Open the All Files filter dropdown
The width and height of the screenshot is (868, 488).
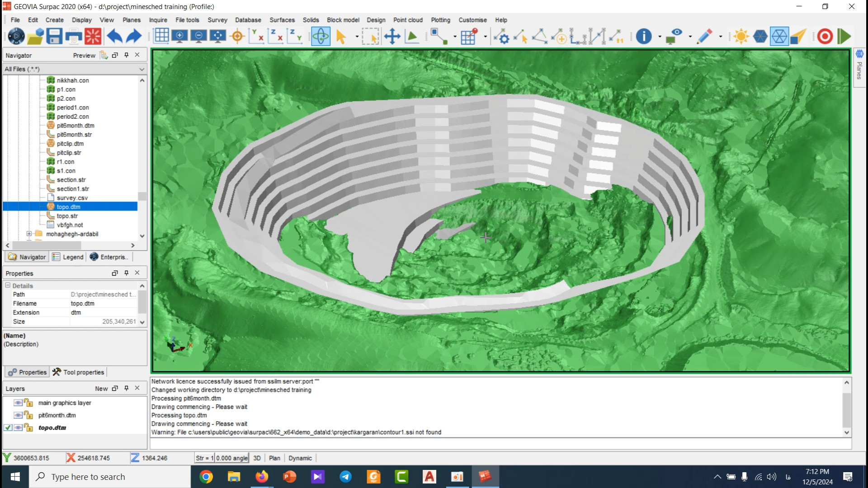[142, 69]
